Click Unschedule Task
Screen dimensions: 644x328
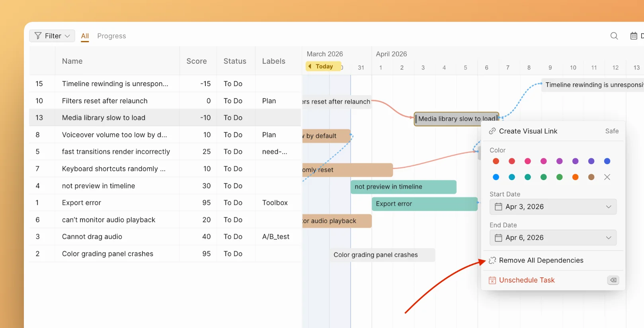pos(527,280)
